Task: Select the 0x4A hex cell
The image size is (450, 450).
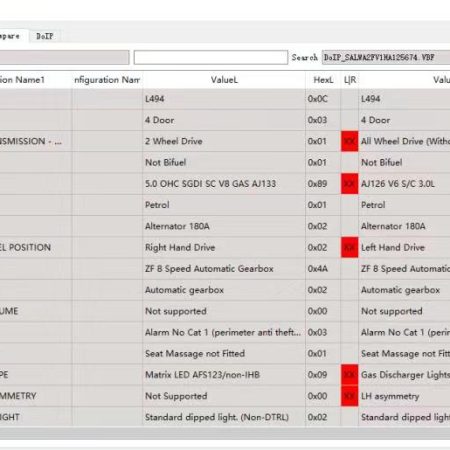Action: (323, 269)
